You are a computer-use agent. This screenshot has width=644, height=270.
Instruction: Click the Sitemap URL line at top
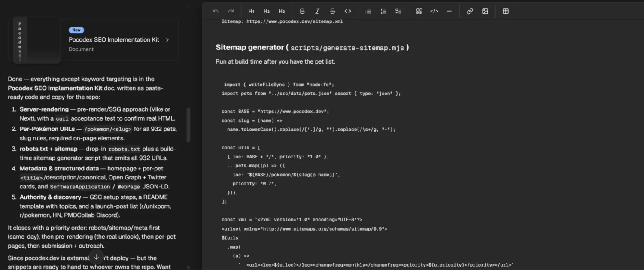click(282, 21)
